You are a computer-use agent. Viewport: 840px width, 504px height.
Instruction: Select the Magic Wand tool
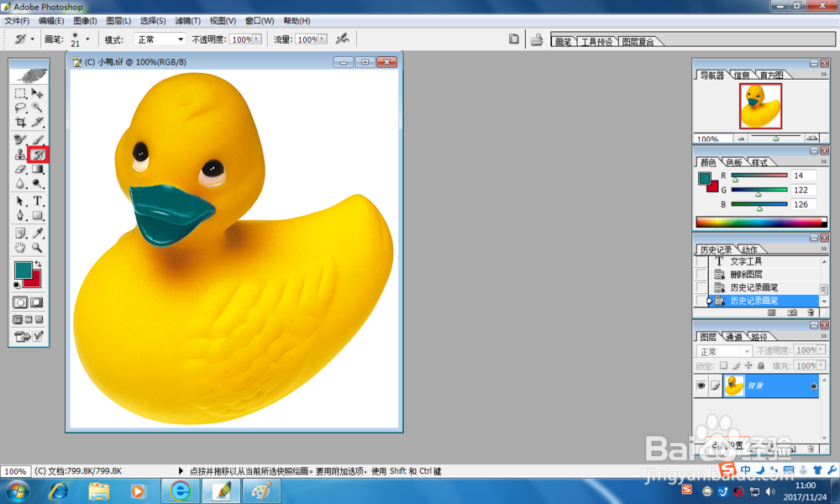(x=38, y=108)
